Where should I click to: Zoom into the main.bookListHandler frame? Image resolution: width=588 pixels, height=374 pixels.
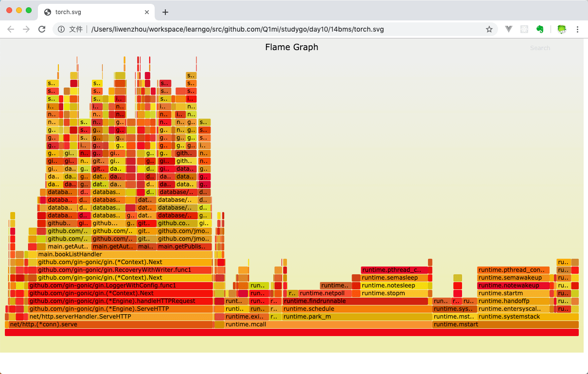[x=125, y=254]
